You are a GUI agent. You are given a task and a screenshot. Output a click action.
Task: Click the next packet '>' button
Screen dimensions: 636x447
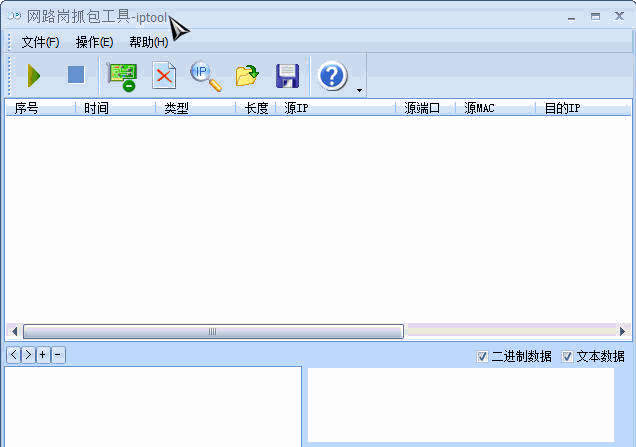28,355
